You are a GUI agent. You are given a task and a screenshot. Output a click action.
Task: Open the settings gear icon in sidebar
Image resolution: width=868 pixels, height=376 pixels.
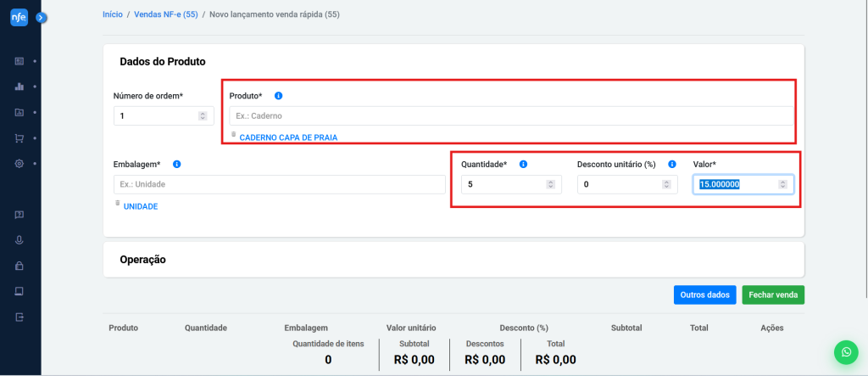click(x=19, y=163)
